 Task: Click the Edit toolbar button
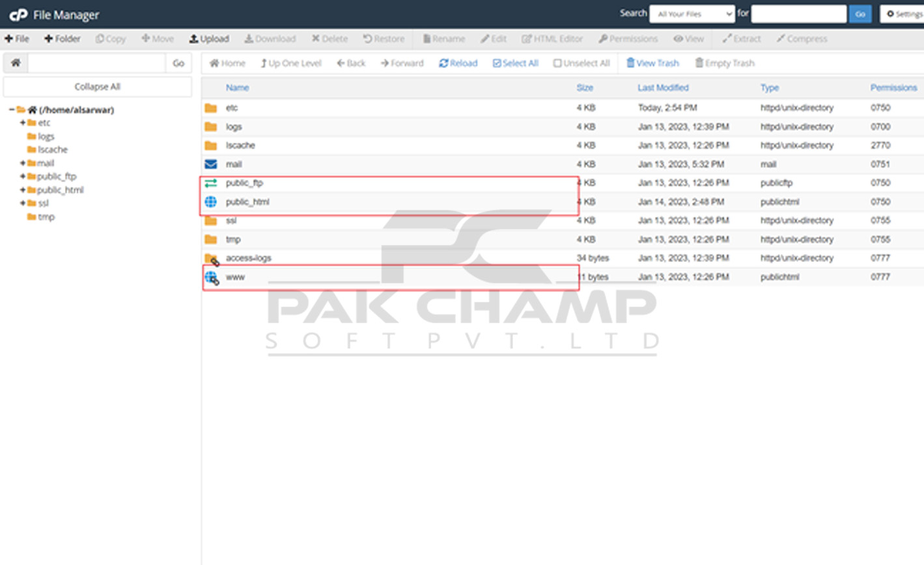494,39
